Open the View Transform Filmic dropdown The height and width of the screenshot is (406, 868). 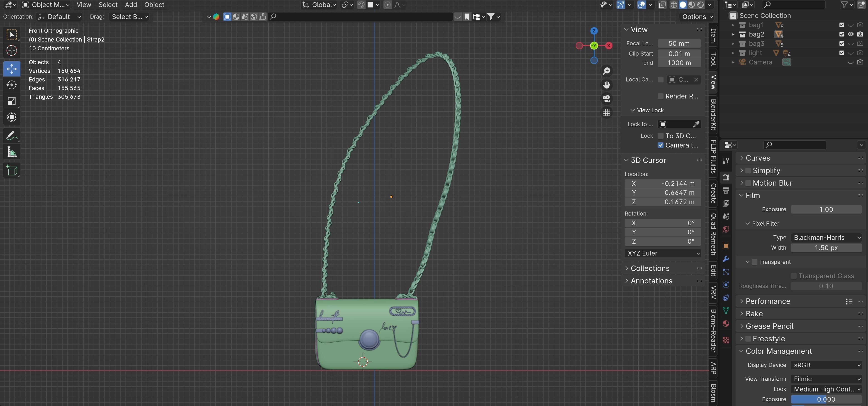tap(826, 379)
